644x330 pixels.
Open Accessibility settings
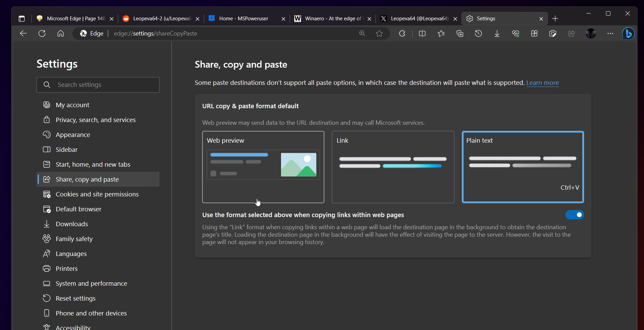coord(98,327)
